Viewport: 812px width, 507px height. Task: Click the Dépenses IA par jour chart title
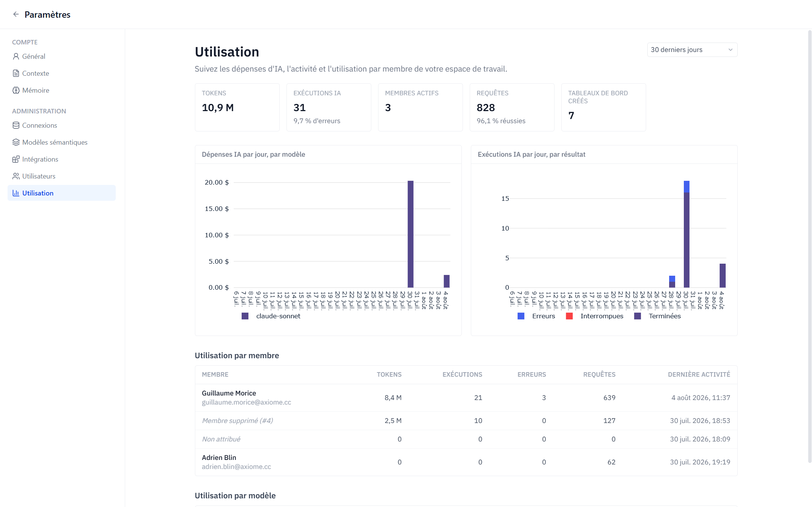(x=253, y=154)
